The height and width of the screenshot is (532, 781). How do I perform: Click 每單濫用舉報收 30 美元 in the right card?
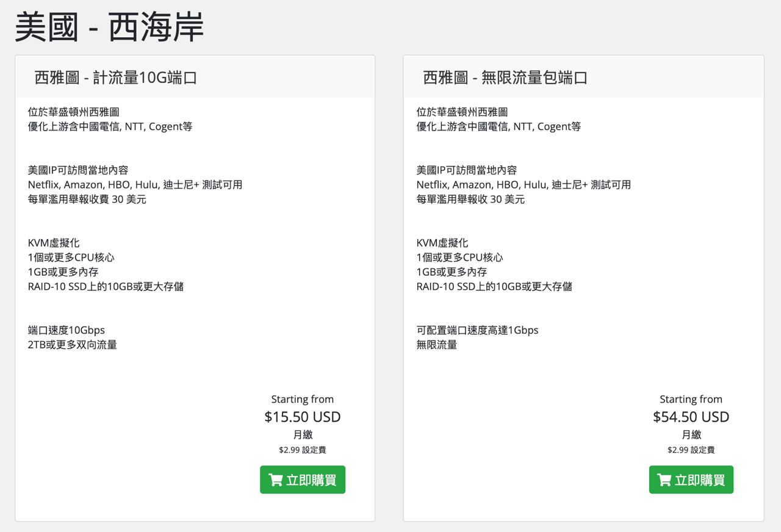coord(470,199)
